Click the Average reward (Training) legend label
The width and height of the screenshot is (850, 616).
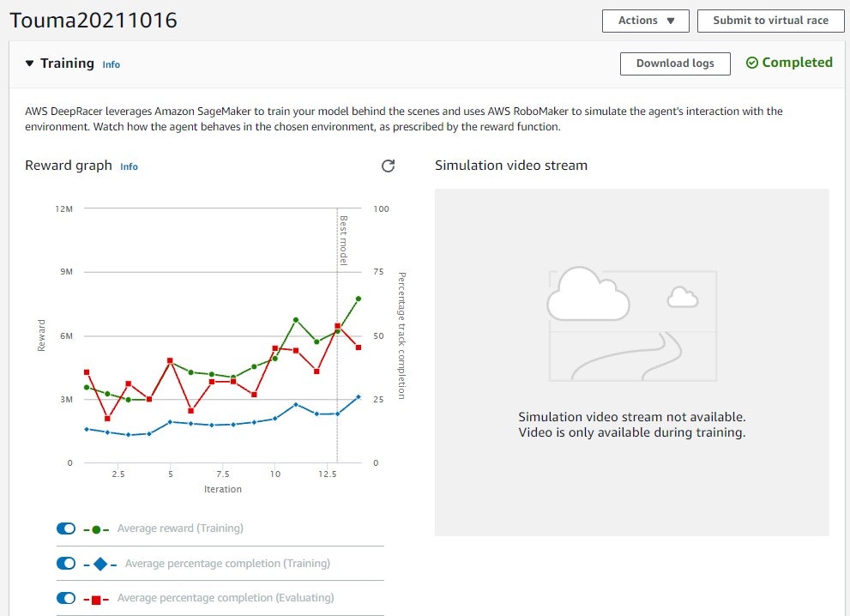click(180, 528)
